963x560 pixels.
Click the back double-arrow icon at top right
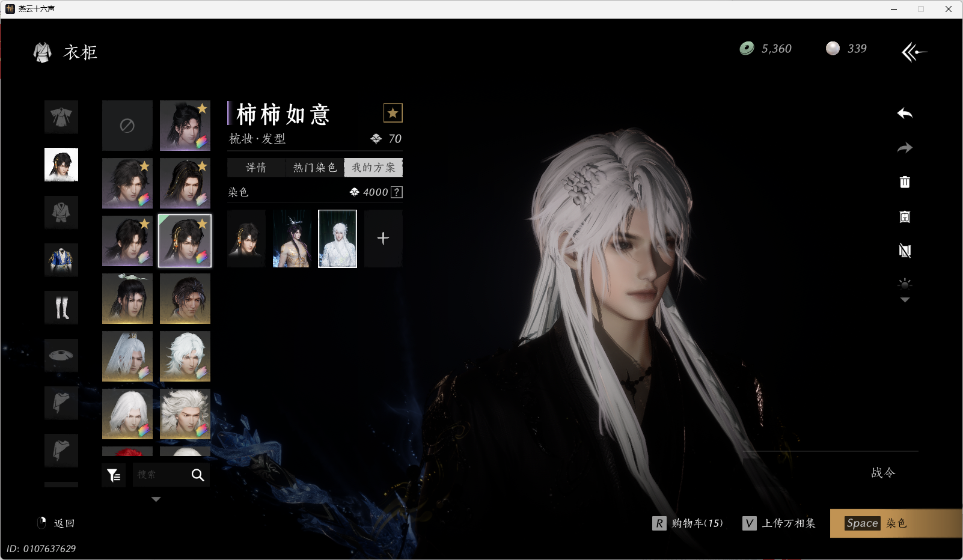coord(914,52)
